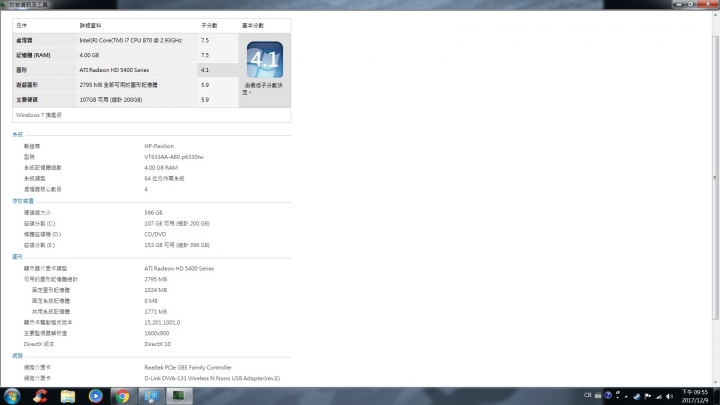
Task: Click the large 4.1 base score badge
Action: tap(264, 60)
